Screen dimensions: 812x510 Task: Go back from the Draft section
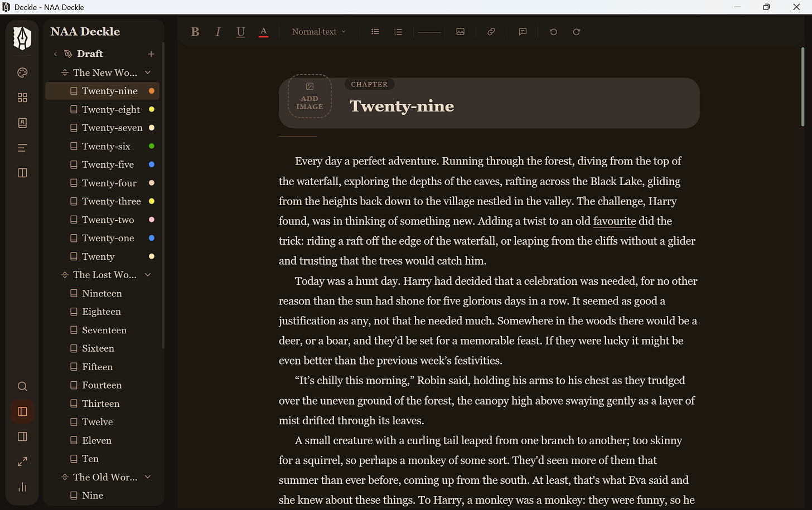(x=55, y=54)
